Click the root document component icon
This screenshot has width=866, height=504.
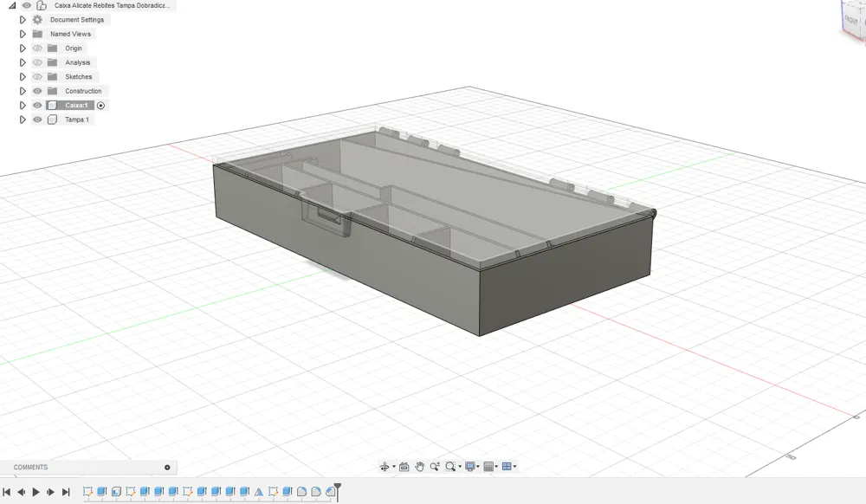(42, 5)
